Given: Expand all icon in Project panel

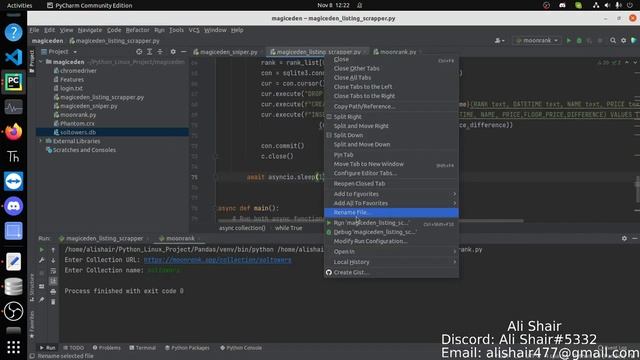Looking at the screenshot, I should 149,52.
